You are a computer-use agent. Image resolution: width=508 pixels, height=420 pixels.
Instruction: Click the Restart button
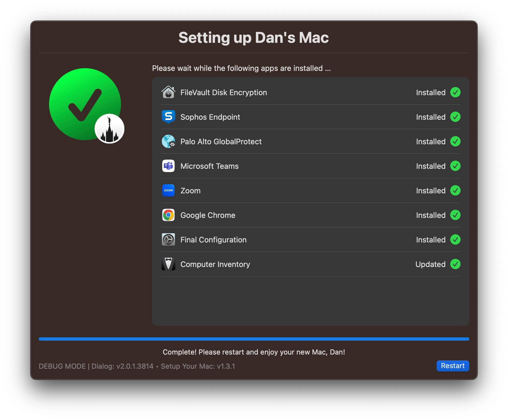(453, 366)
